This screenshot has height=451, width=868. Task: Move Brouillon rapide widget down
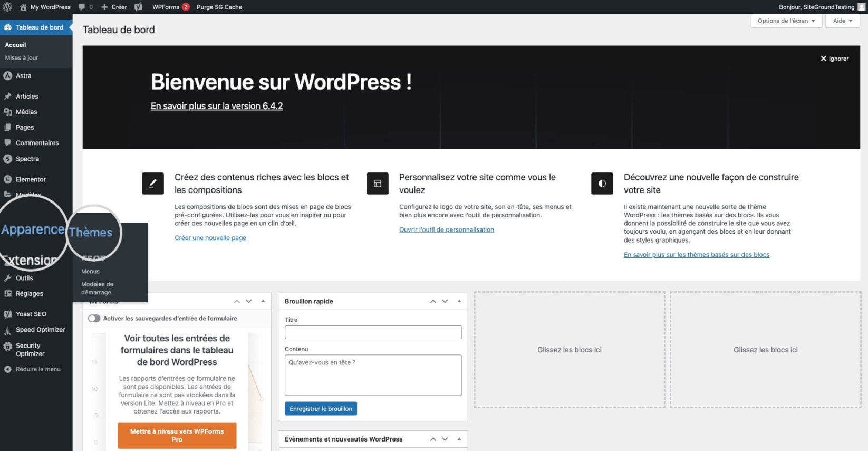pos(445,301)
